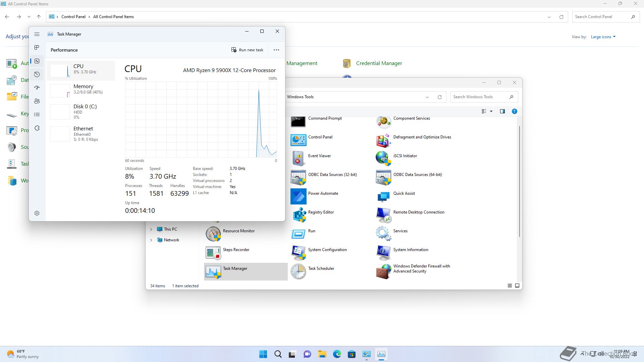The image size is (644, 362).
Task: Open ODBC Data Sources (64-bit)
Action: pyautogui.click(x=409, y=177)
